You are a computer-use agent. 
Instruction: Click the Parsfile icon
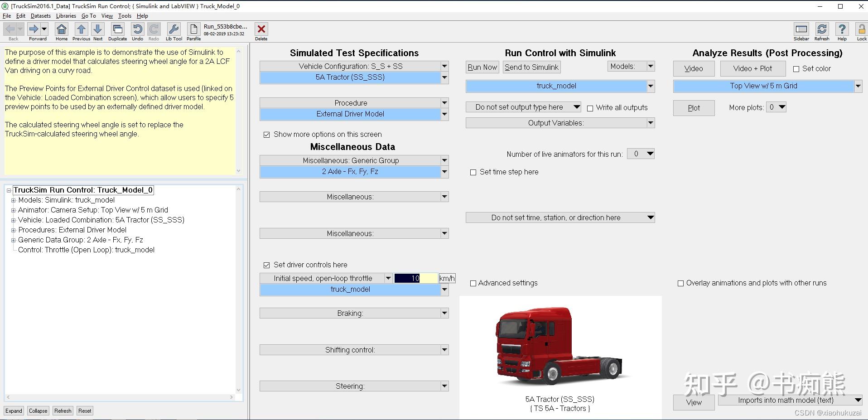pos(193,29)
